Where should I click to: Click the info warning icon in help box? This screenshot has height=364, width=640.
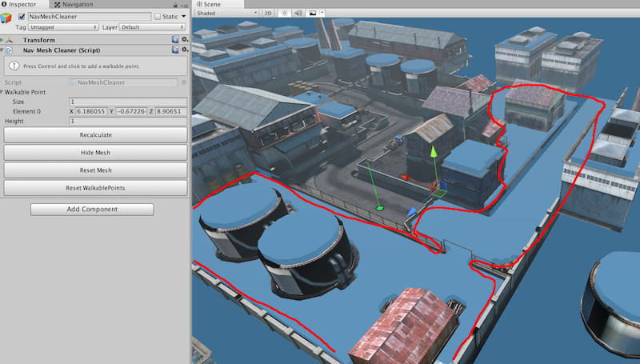14,66
